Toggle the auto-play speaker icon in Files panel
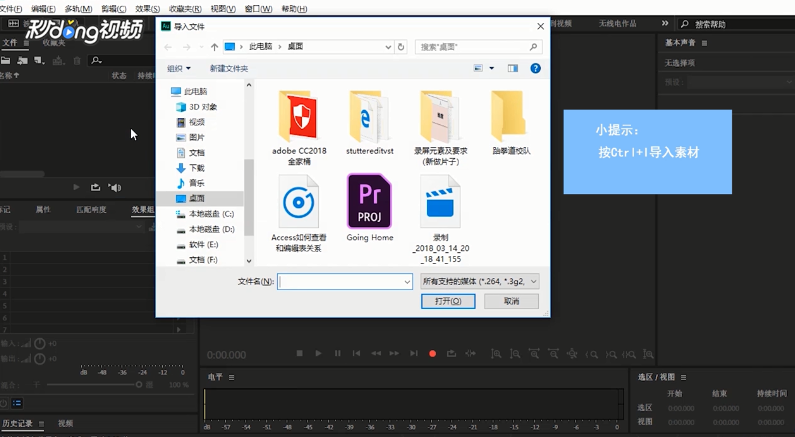 click(x=115, y=188)
